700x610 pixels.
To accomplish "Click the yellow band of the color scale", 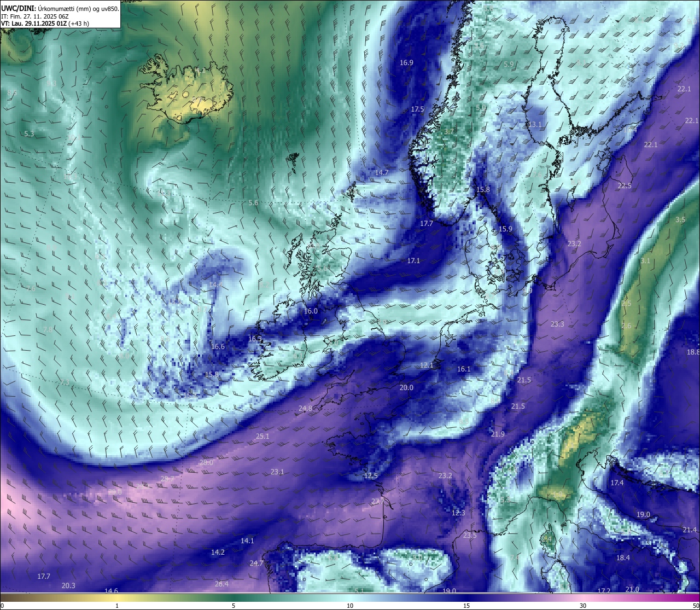I will 118,598.
